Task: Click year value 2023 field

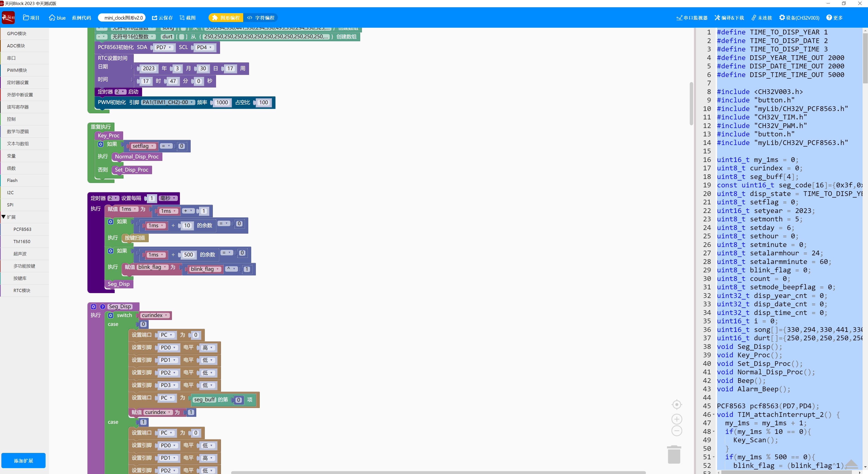Action: pyautogui.click(x=149, y=68)
